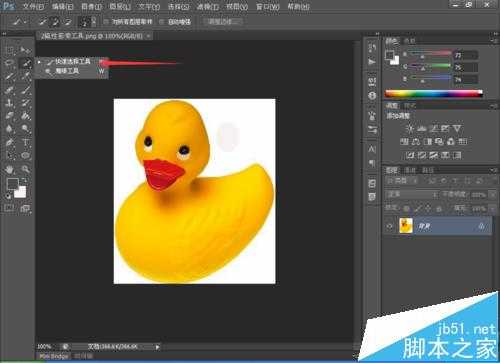
Task: Open the layer fill dropdown arrow
Action: pos(493,209)
